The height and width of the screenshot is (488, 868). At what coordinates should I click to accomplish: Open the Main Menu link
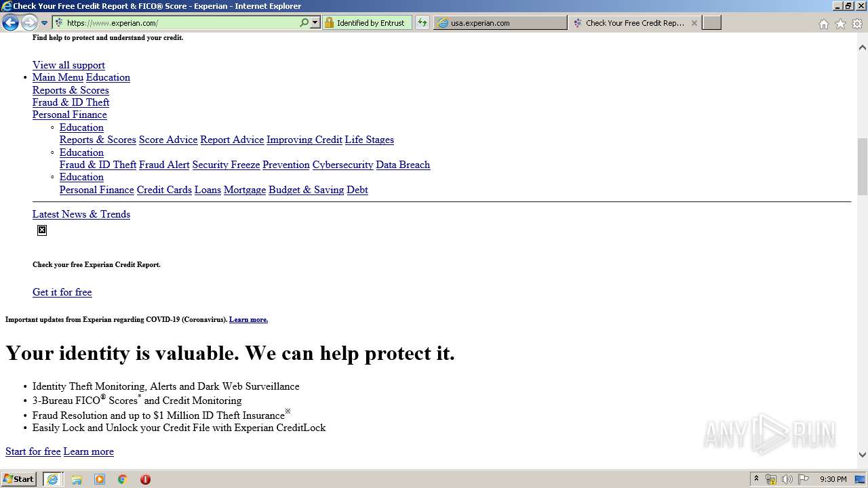pyautogui.click(x=58, y=77)
